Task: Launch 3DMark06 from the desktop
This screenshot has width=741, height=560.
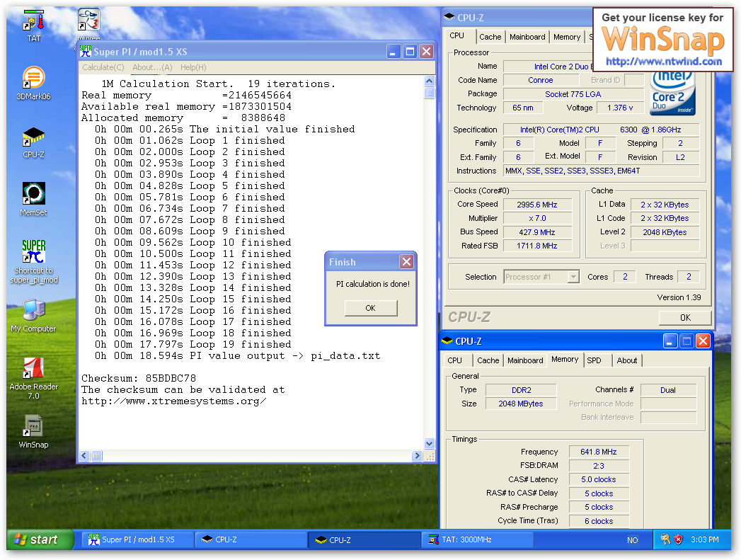Action: coord(33,83)
